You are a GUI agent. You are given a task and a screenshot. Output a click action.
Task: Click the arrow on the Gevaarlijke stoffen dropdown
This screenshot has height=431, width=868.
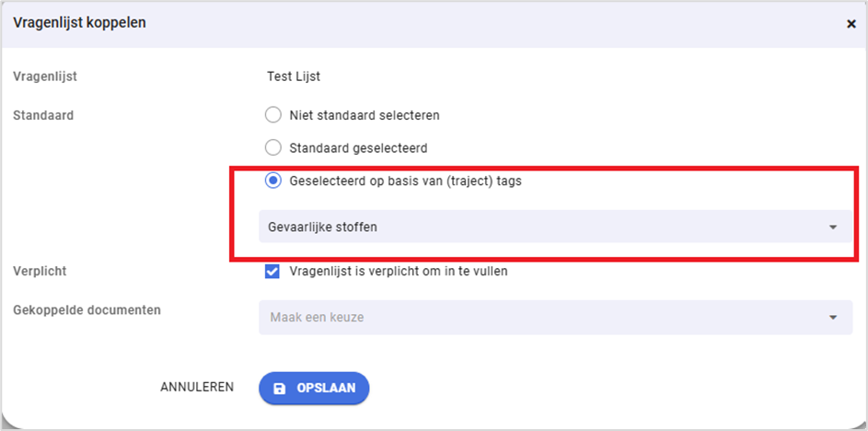pos(833,227)
